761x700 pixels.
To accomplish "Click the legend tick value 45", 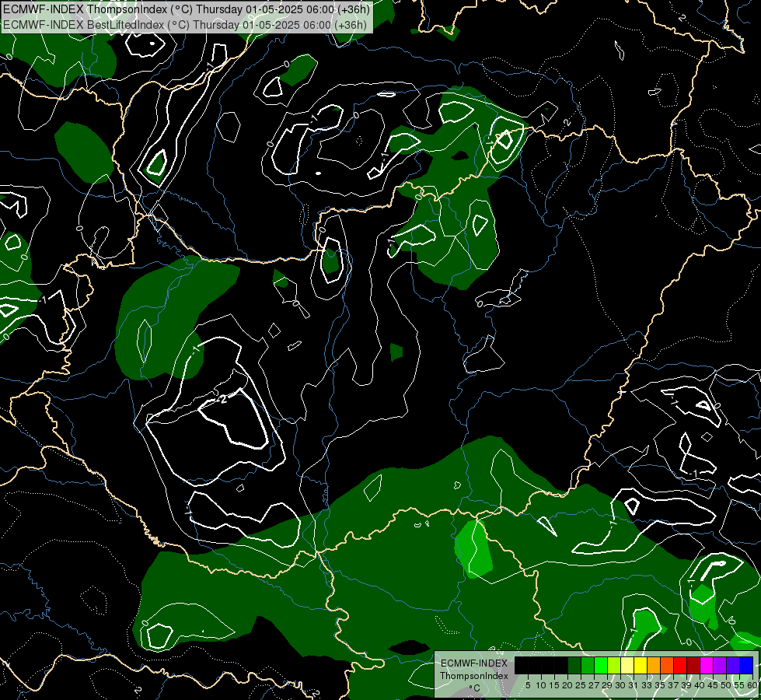I will [713, 685].
